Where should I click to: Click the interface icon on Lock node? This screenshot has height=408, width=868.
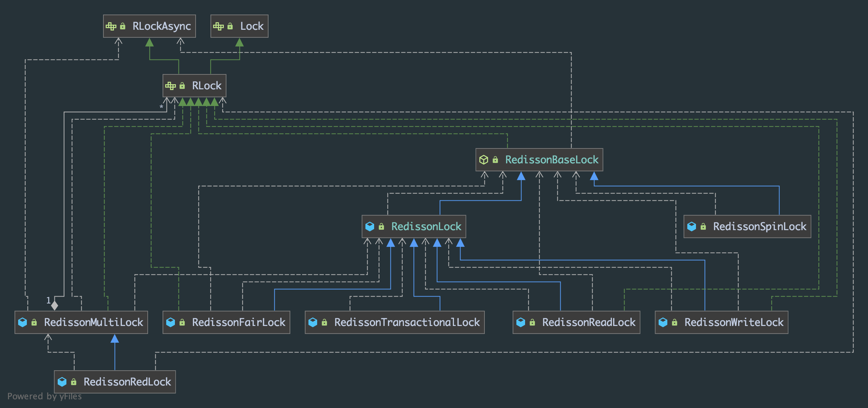point(218,26)
